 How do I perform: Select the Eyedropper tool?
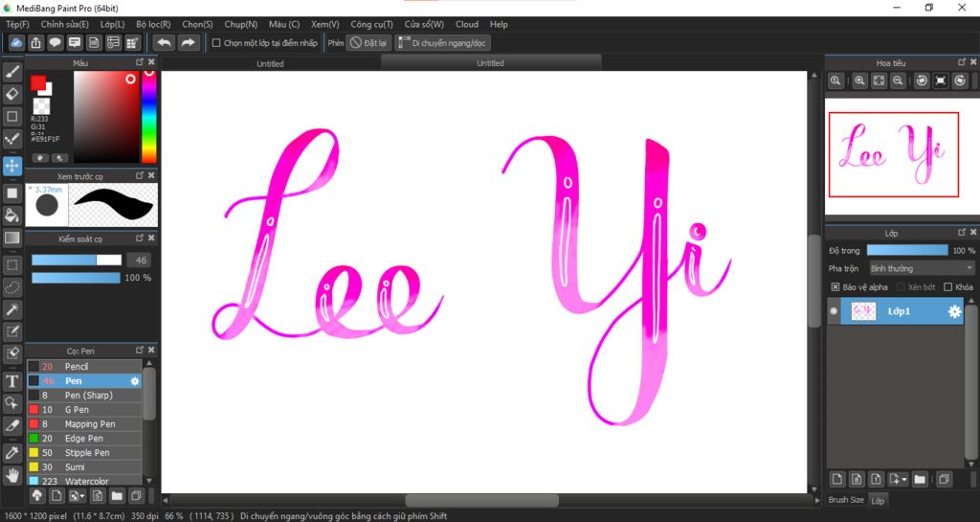tap(11, 453)
